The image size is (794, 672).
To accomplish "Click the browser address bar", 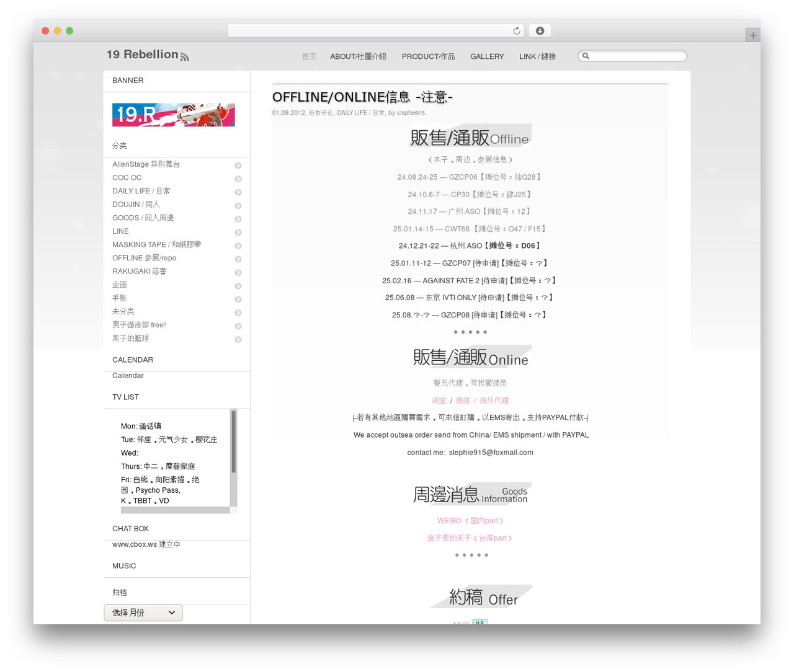I will point(376,31).
